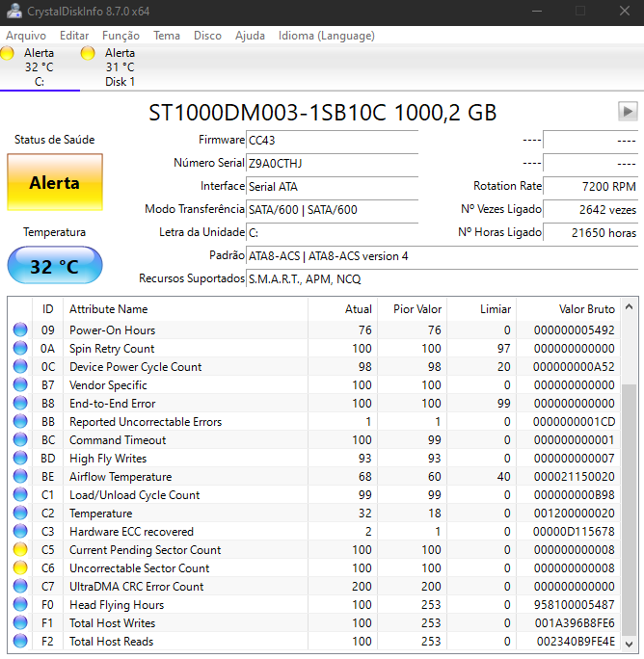The width and height of the screenshot is (644, 659).
Task: Click the yellow status icon for C: drive
Action: click(x=7, y=53)
